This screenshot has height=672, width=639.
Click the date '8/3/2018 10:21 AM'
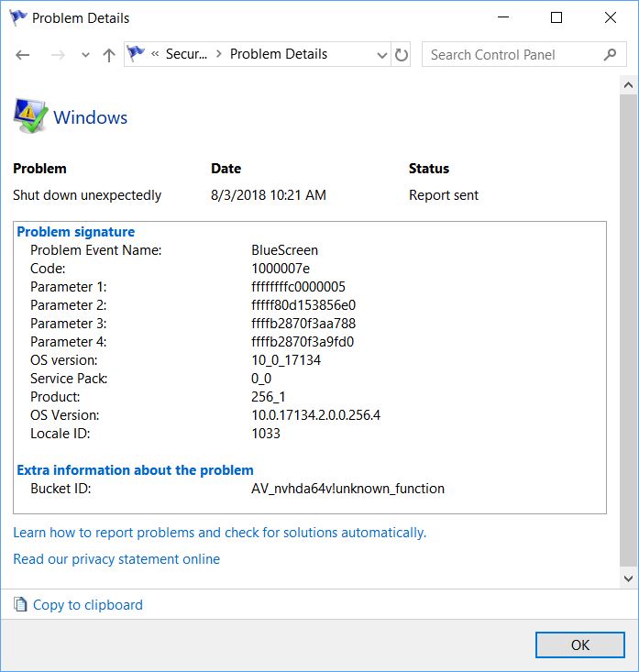[x=269, y=195]
